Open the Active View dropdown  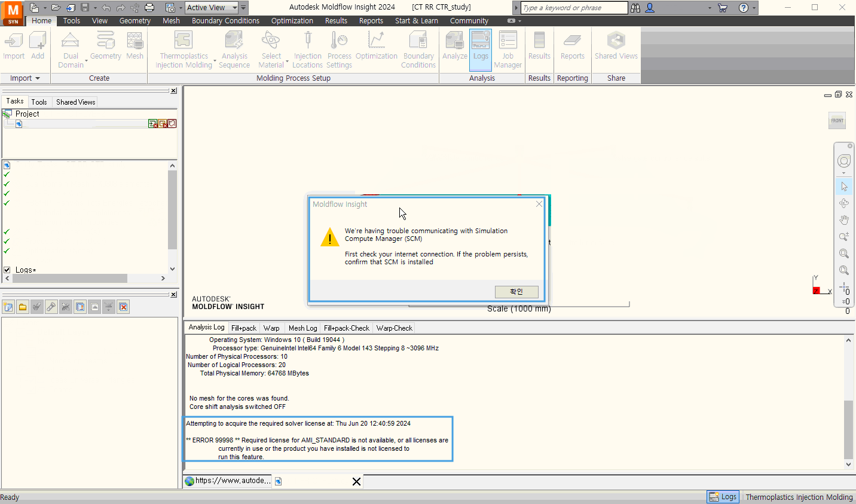coord(212,8)
